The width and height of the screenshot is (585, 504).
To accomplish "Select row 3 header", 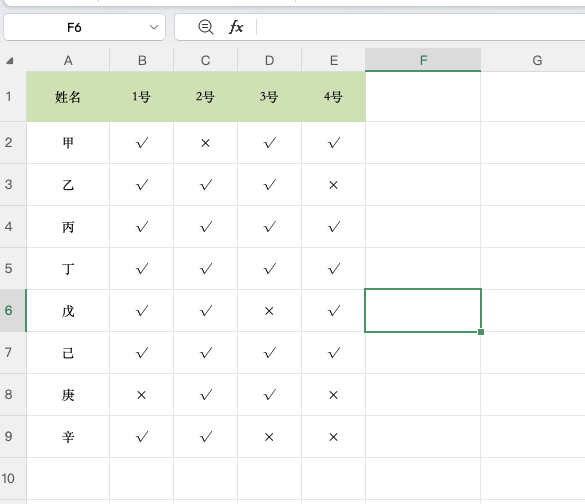I will coord(13,185).
